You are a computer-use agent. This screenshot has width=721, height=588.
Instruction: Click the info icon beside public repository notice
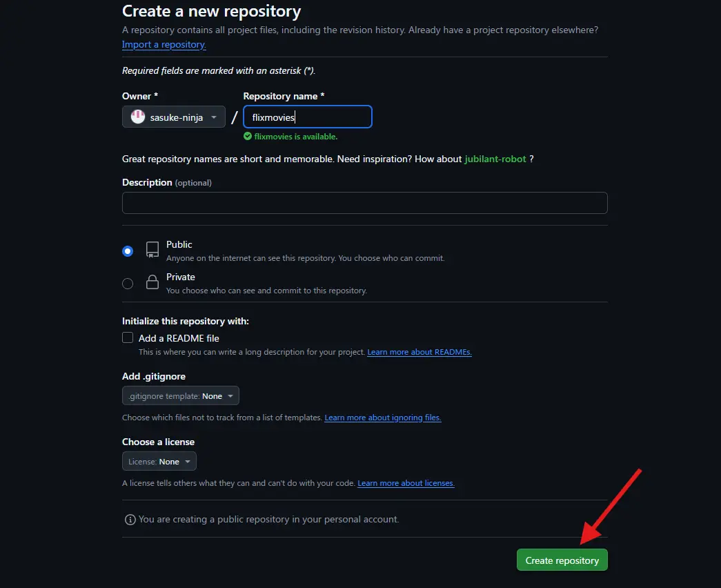[x=130, y=520]
